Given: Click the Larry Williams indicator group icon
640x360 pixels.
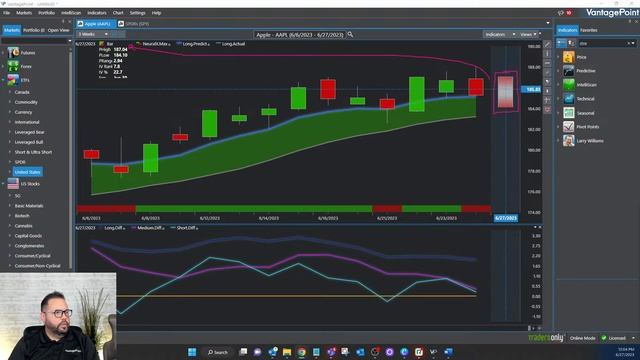Looking at the screenshot, I should (x=569, y=141).
